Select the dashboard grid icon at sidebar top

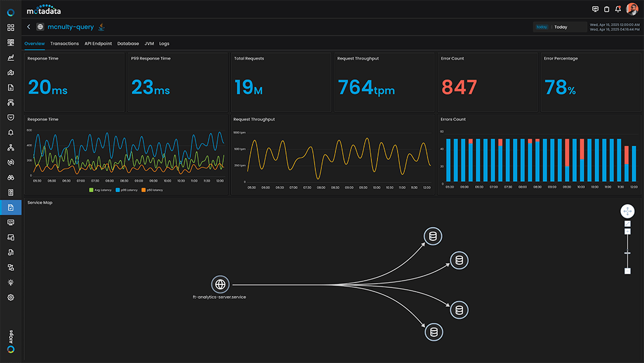tap(10, 27)
